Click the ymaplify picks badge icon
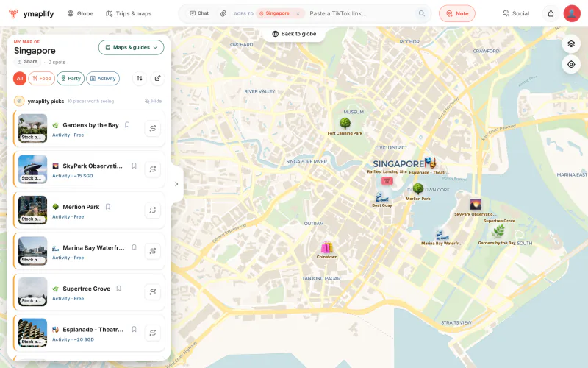The image size is (588, 368). click(19, 101)
